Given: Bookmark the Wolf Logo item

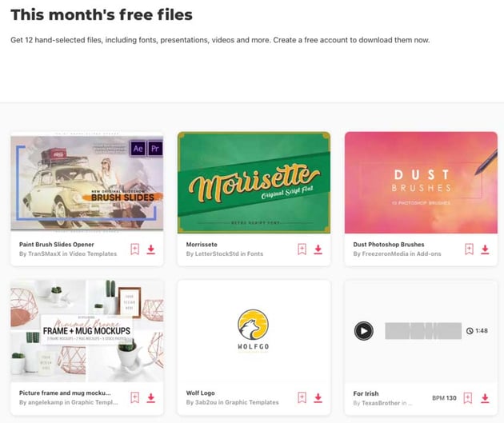Looking at the screenshot, I should tap(302, 397).
